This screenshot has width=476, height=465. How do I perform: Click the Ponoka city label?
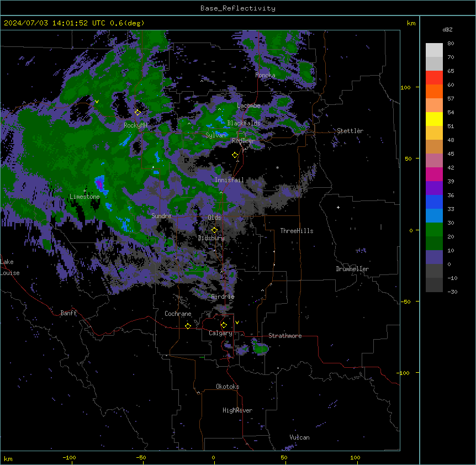coord(265,75)
